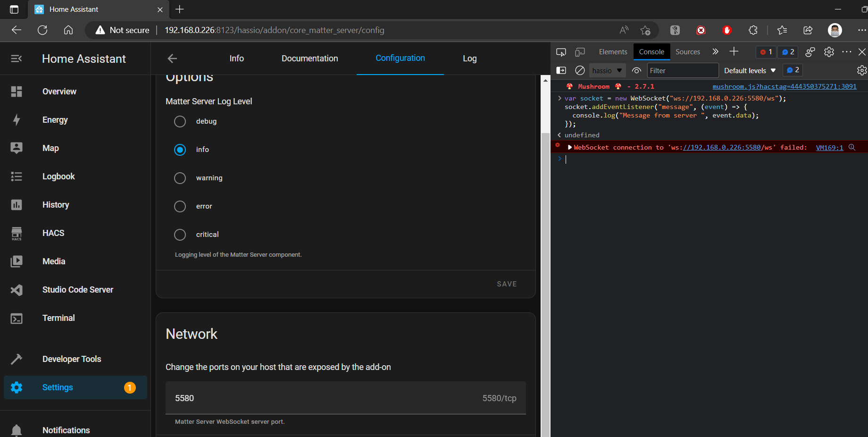Open the Map panel
Screen dimensions: 868x437
click(x=75, y=148)
